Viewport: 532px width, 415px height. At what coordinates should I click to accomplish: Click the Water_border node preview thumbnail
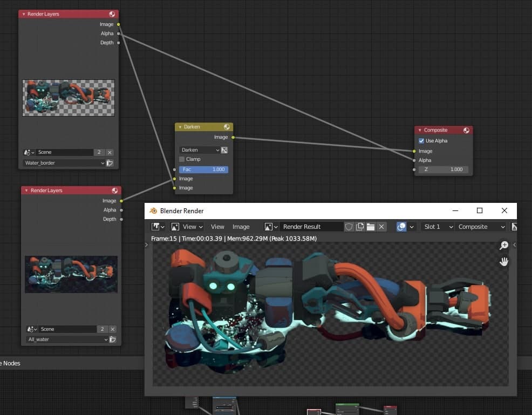pos(69,98)
